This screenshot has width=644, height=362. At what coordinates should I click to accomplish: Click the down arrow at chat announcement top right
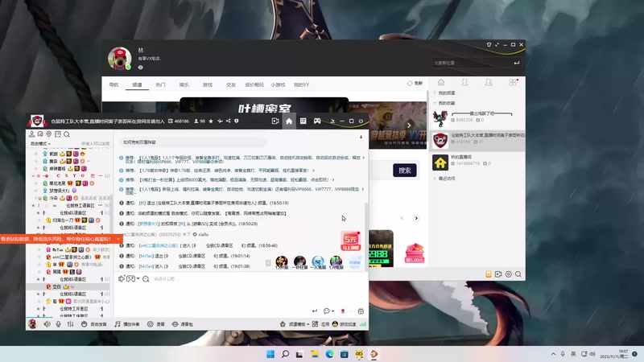(361, 138)
